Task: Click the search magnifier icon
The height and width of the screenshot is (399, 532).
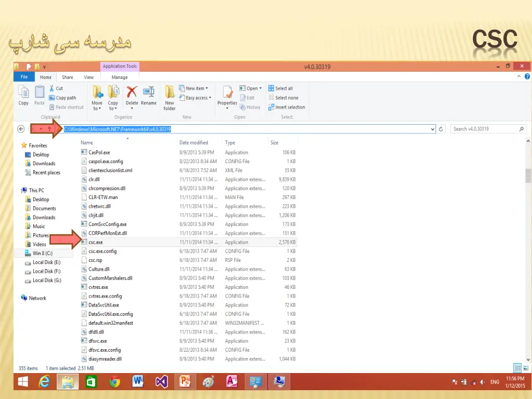Action: pyautogui.click(x=522, y=129)
